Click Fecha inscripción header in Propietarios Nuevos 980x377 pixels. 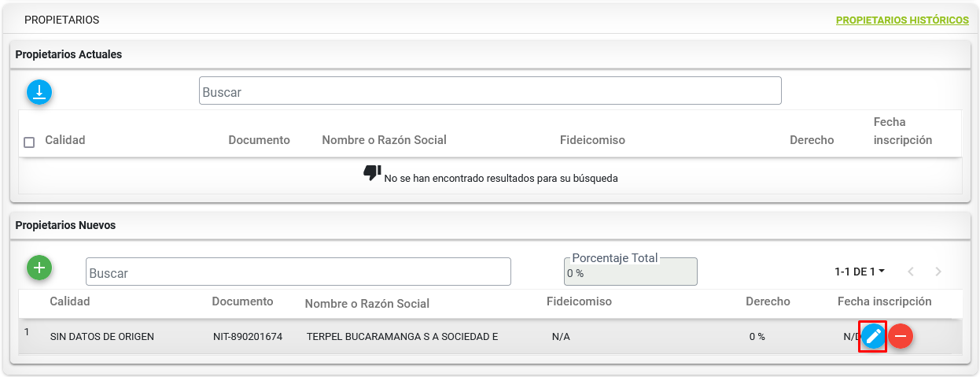pyautogui.click(x=884, y=301)
